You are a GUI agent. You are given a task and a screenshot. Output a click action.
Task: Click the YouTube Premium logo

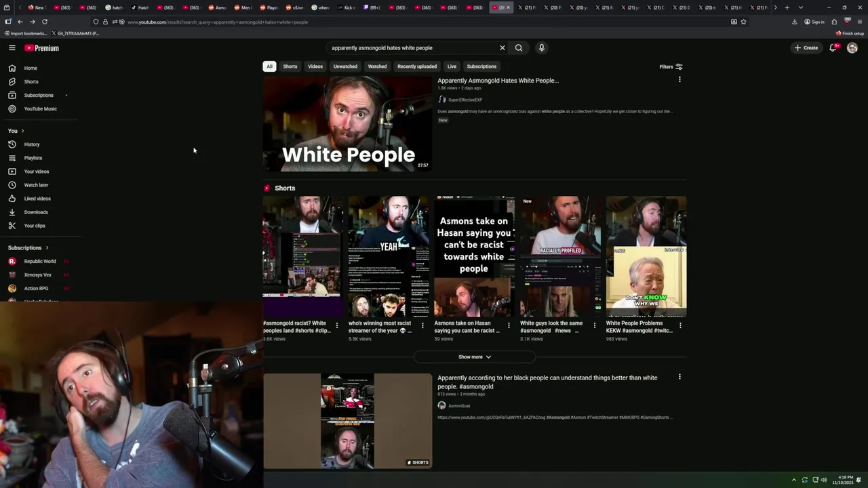pos(42,48)
